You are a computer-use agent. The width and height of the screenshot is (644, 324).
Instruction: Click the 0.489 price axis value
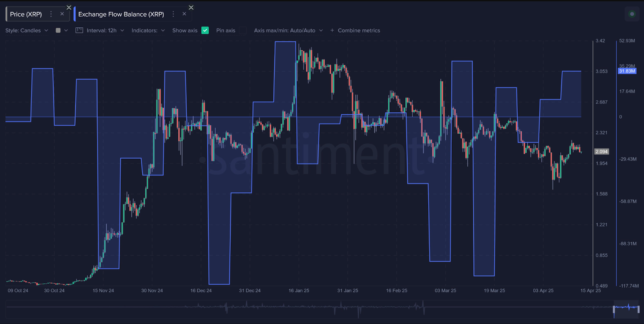[x=601, y=286]
